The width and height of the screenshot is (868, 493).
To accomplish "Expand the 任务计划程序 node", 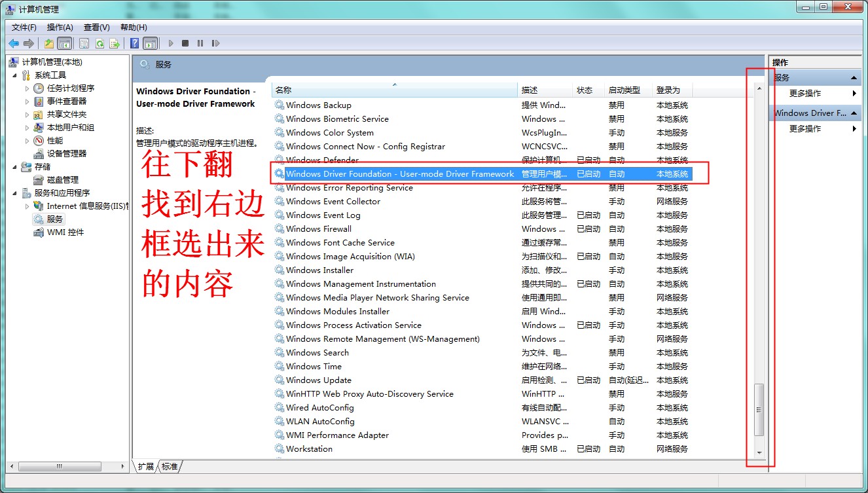I will [x=27, y=88].
